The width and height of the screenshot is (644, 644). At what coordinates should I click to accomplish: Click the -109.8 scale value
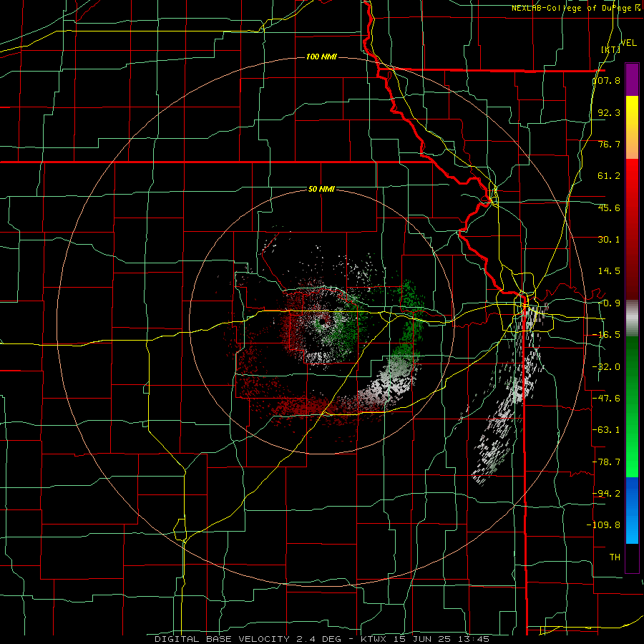604,525
